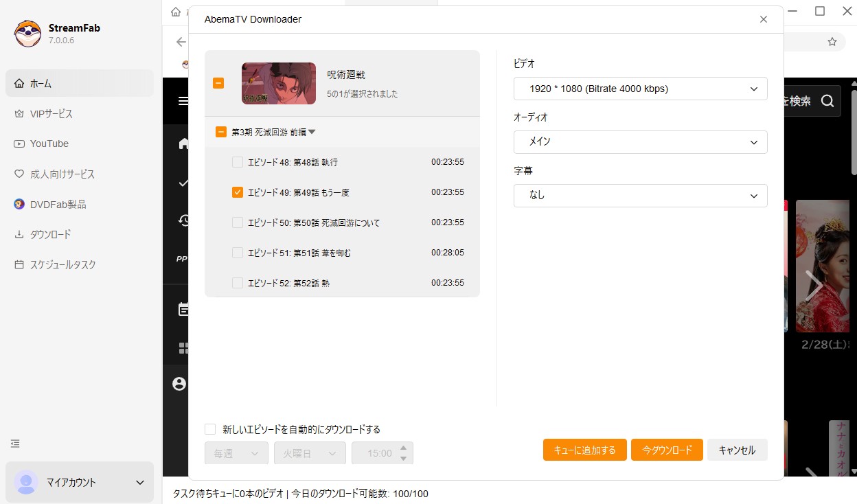857x504 pixels.
Task: Enable auto-download new episodes checkbox
Action: click(x=210, y=429)
